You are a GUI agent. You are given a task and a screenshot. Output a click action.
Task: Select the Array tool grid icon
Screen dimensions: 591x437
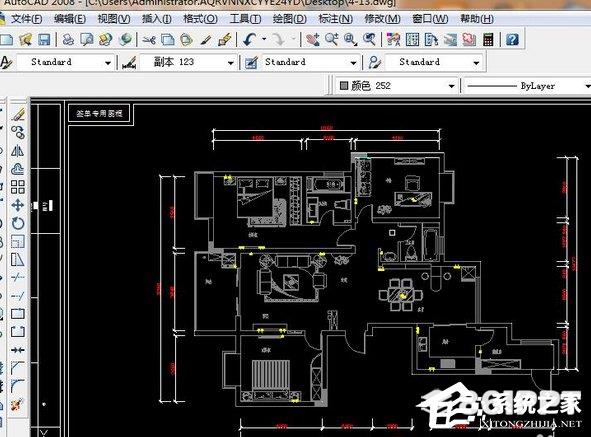pos(18,187)
